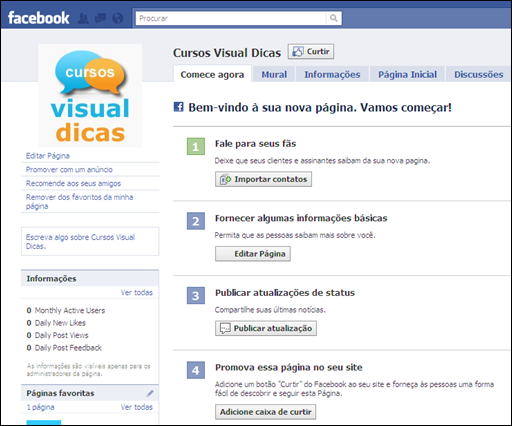This screenshot has height=426, width=512.
Task: Click Daily New Likes stat
Action: (56, 323)
